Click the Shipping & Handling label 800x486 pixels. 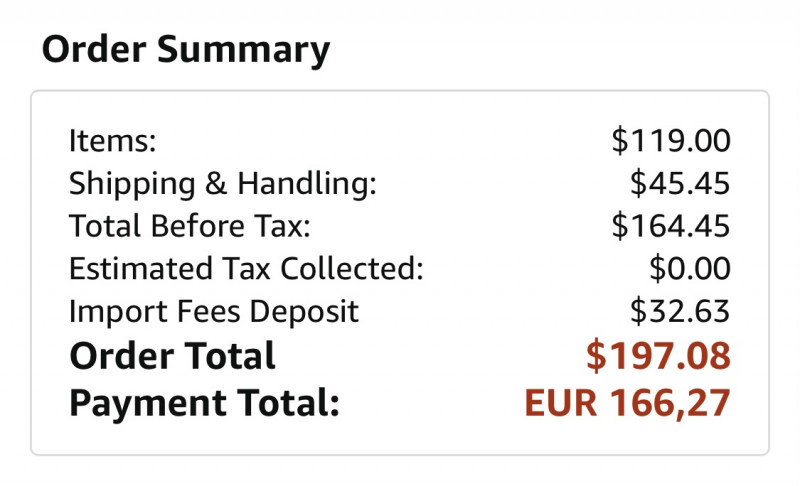click(222, 184)
